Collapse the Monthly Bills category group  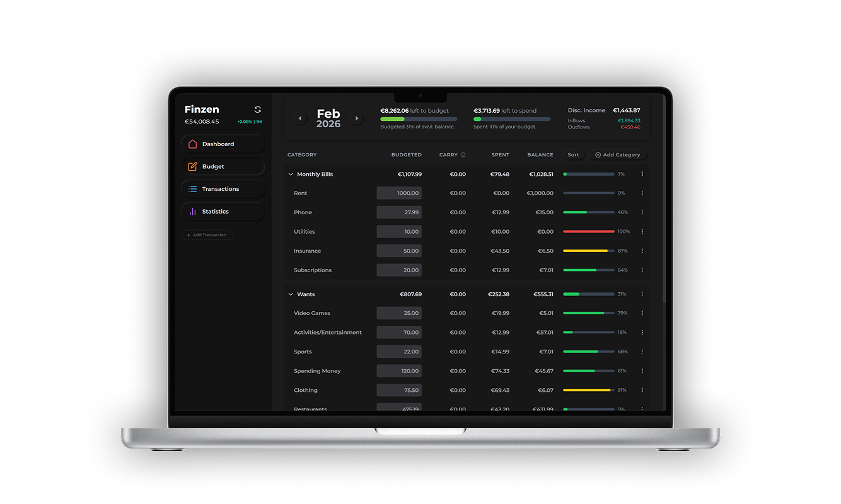291,175
